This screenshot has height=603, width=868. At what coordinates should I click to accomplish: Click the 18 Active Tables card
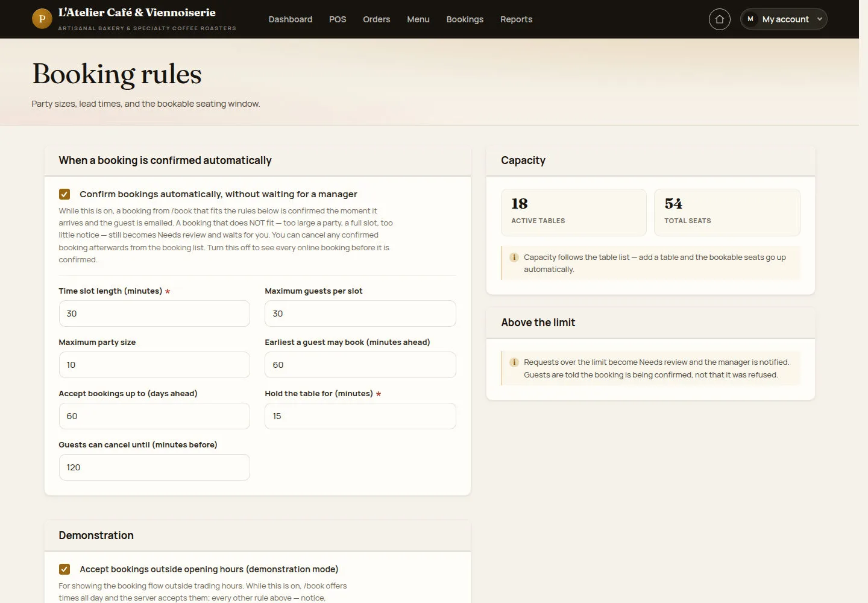tap(574, 212)
